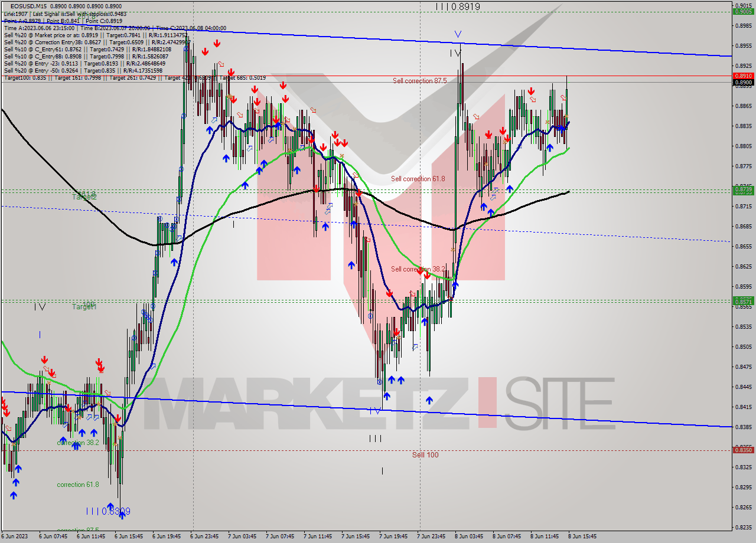Viewport: 756px width, 543px height.
Task: Click the 0.8415 price axis value
Action: pyautogui.click(x=743, y=407)
